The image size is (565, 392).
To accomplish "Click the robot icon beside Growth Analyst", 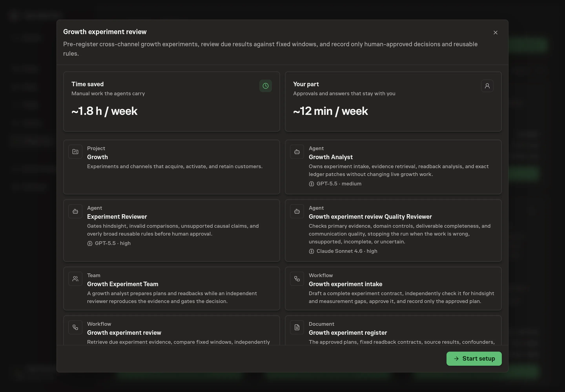I will (x=297, y=152).
